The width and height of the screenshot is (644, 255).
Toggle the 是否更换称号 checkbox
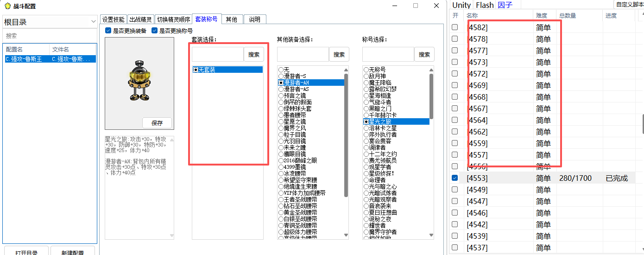click(x=155, y=31)
